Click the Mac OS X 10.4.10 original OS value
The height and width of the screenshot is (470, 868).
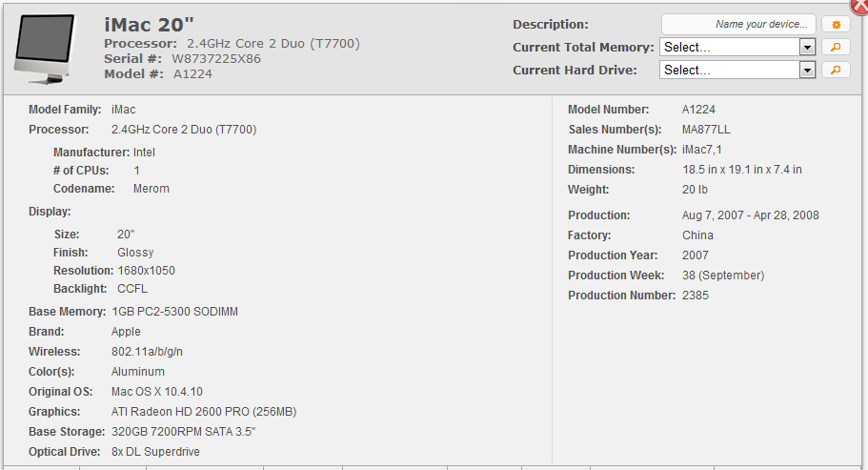click(157, 392)
